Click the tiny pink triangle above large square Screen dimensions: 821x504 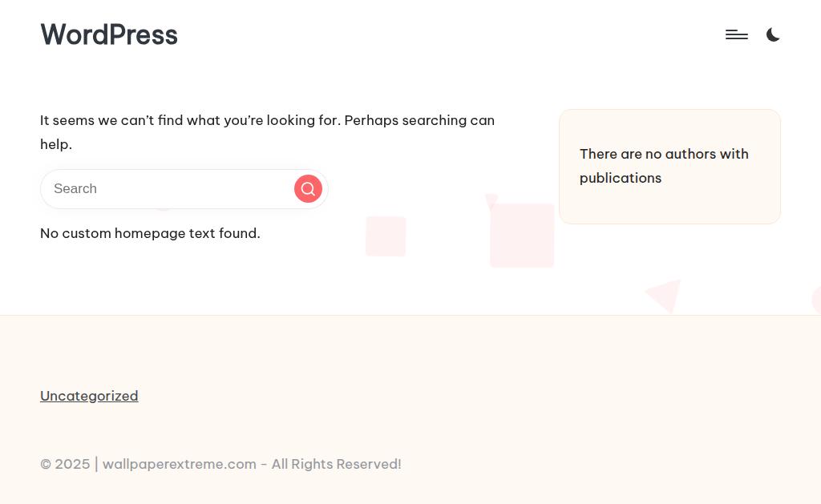(x=491, y=200)
